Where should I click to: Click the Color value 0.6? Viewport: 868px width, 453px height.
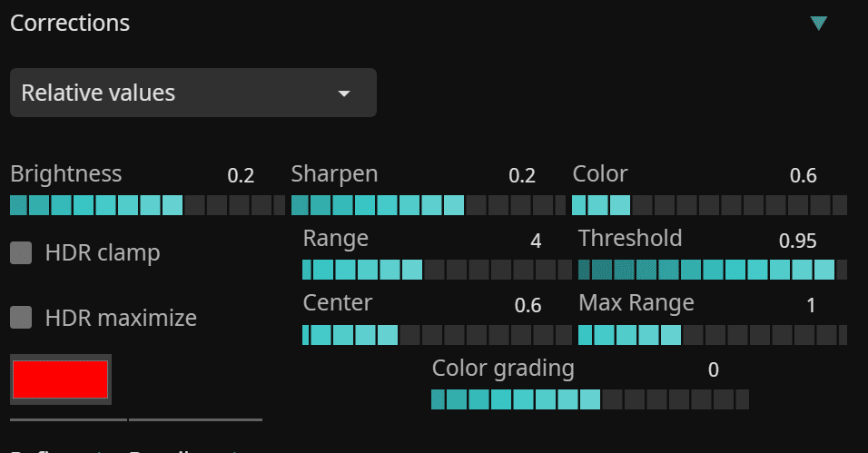click(x=804, y=175)
